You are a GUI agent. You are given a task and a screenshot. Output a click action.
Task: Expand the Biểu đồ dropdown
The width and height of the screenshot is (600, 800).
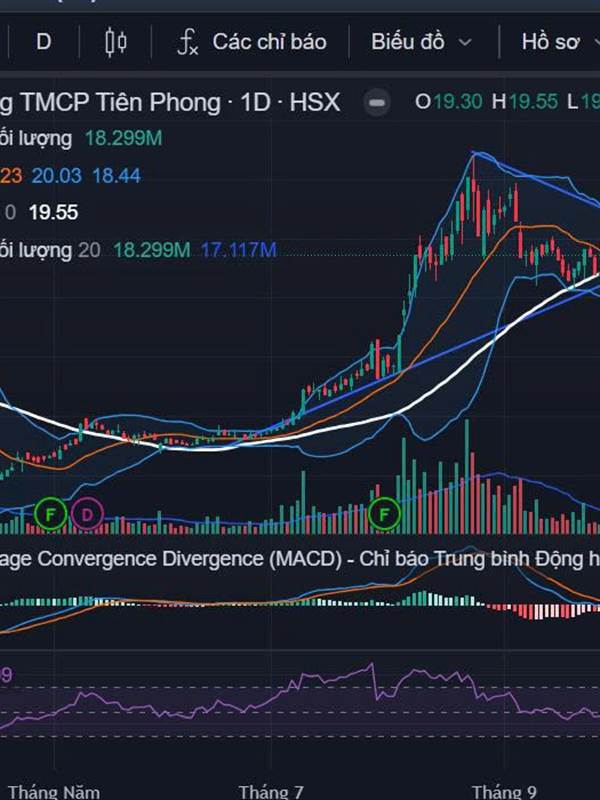tap(421, 42)
